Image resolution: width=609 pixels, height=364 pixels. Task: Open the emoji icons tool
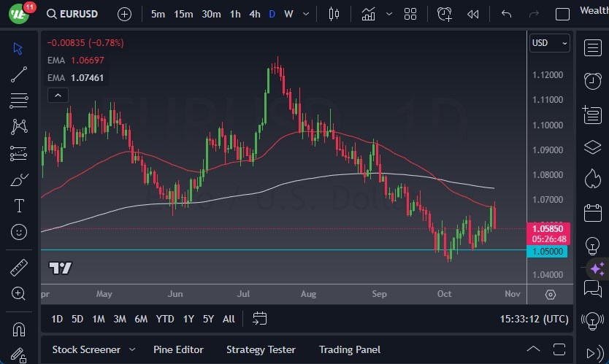tap(19, 232)
